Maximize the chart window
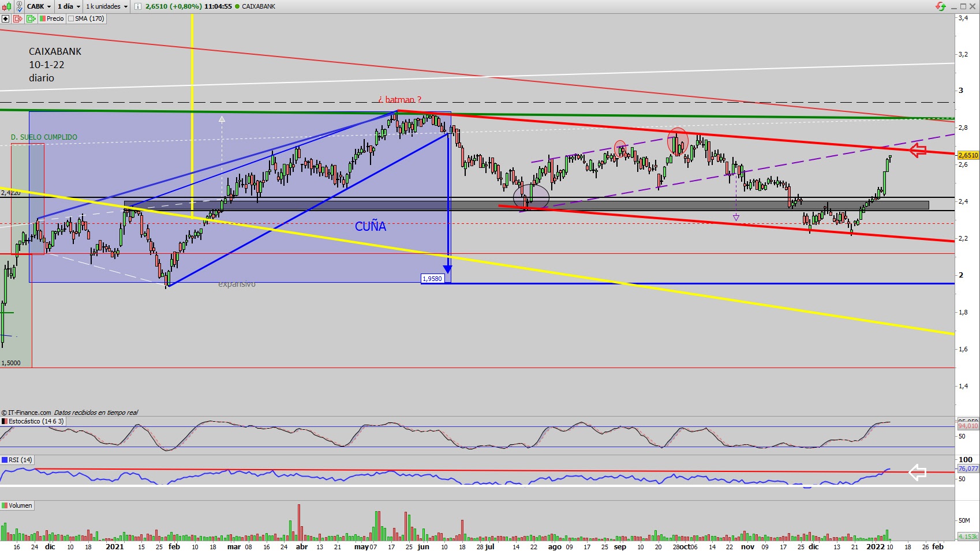 963,6
